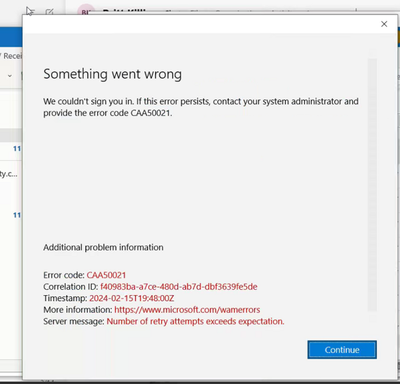This screenshot has height=384, width=400.
Task: Click the dialog's vertical scrollbar track
Action: 372,185
